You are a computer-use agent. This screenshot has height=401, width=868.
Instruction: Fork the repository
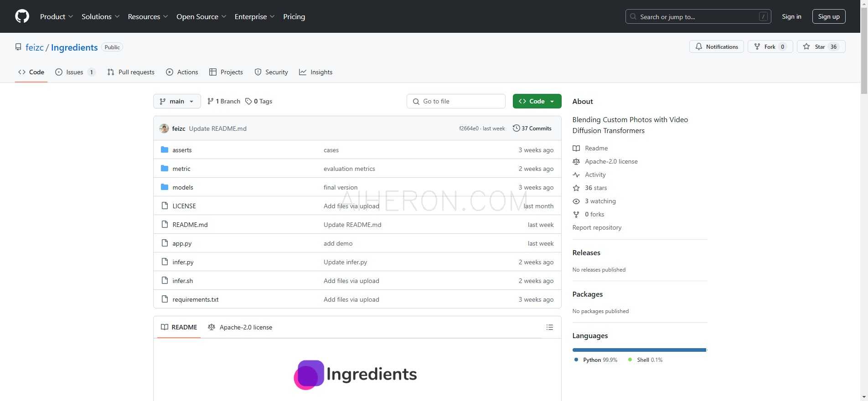pos(770,46)
